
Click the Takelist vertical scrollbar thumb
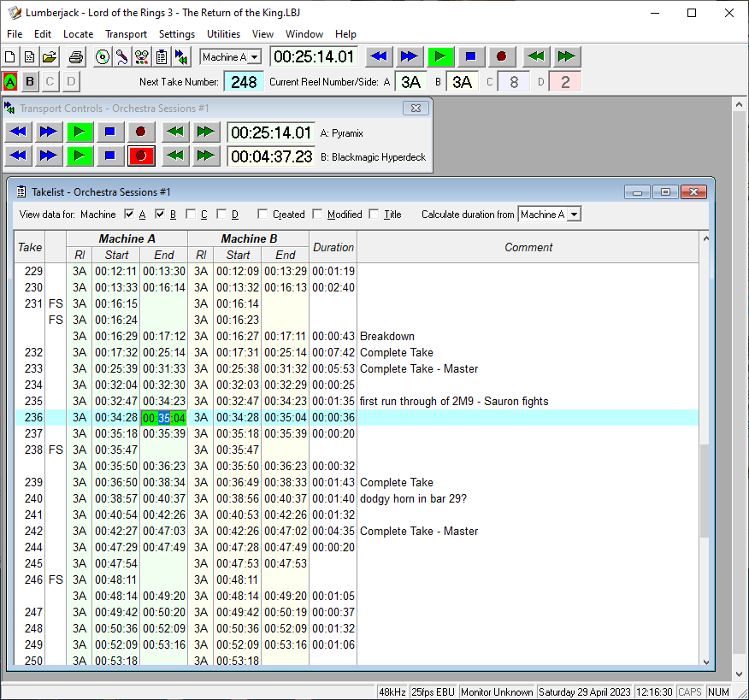(705, 491)
